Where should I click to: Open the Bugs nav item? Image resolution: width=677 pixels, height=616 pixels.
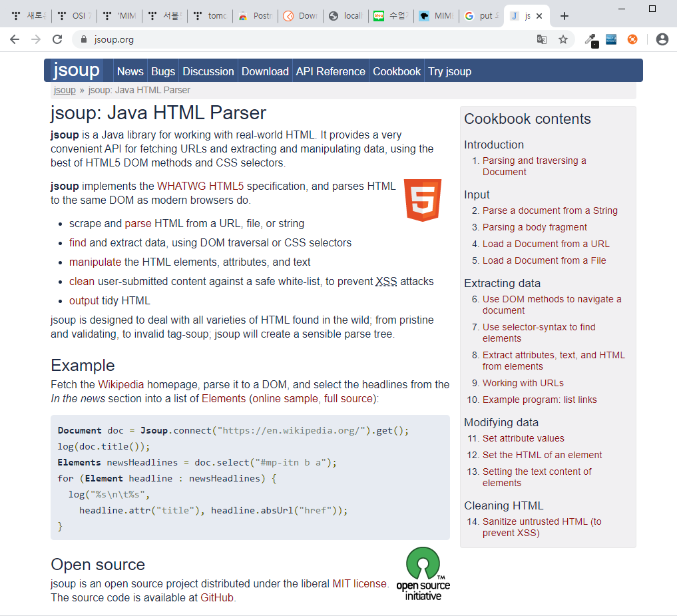[163, 71]
